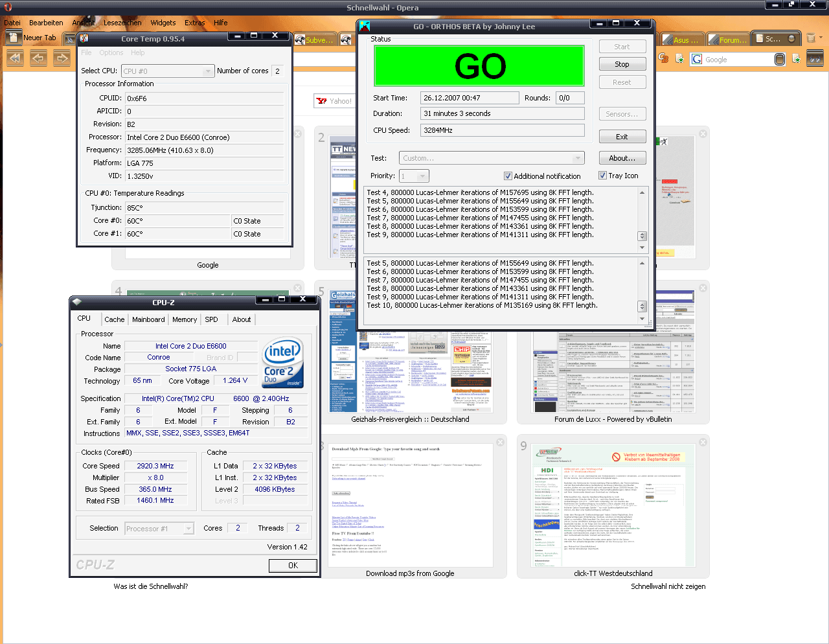Open Google search field engine dropdown button
Image resolution: width=829 pixels, height=644 pixels.
pos(779,60)
